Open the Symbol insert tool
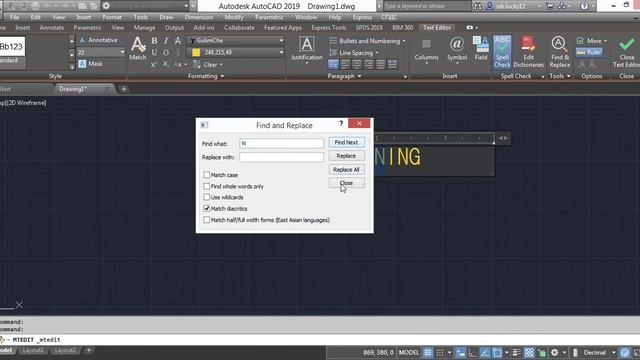This screenshot has width=640, height=360. click(x=457, y=49)
